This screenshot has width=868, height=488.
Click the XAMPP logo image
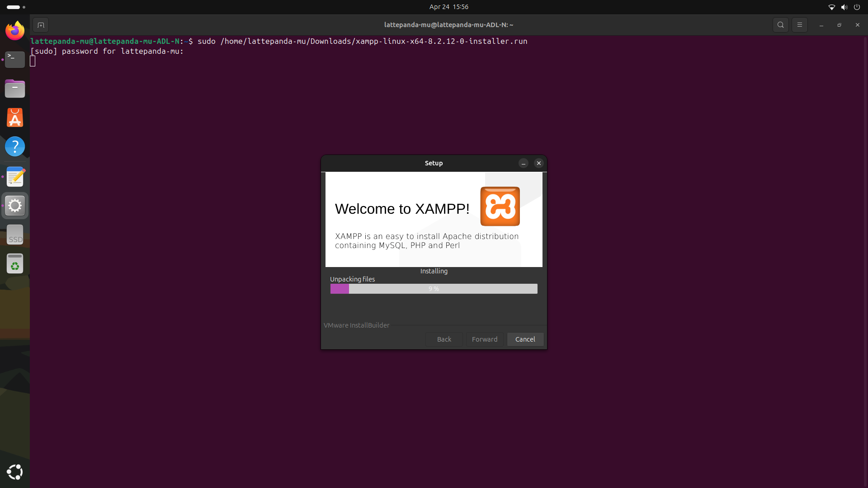point(500,206)
